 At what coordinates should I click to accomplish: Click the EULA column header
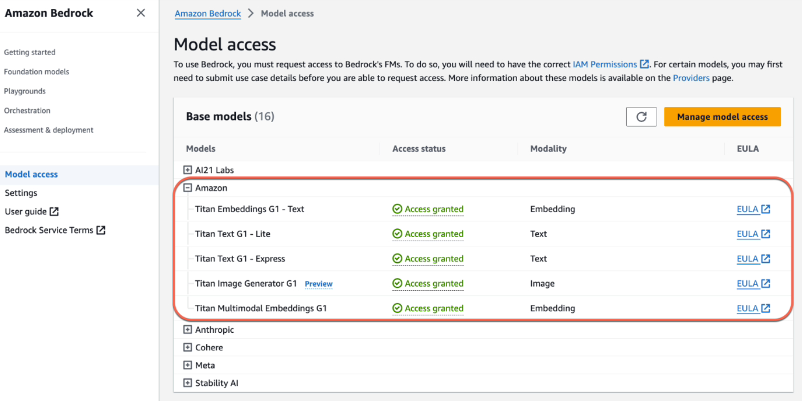(748, 149)
